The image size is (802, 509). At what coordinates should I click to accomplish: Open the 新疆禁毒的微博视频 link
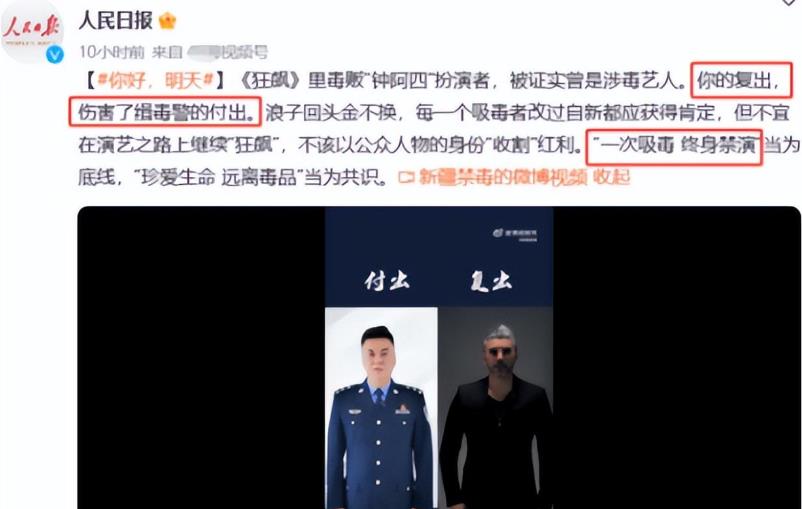[x=502, y=178]
